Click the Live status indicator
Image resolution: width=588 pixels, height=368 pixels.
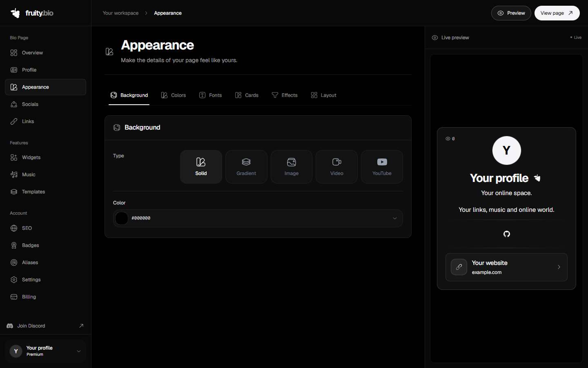576,38
